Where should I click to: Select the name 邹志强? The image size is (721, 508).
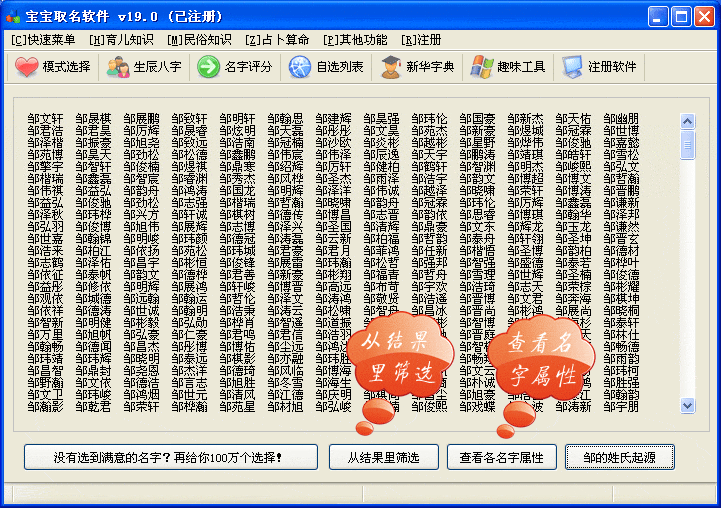point(189,203)
